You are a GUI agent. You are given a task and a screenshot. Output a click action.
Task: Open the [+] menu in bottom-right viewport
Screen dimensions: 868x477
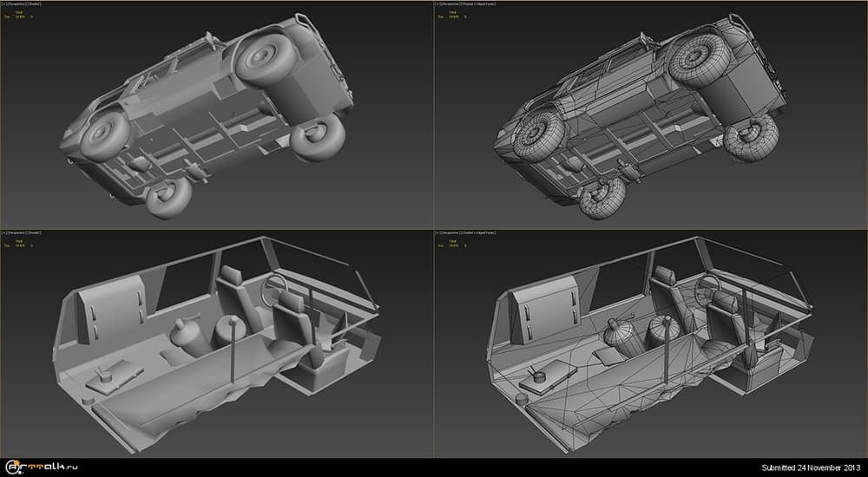coord(438,233)
